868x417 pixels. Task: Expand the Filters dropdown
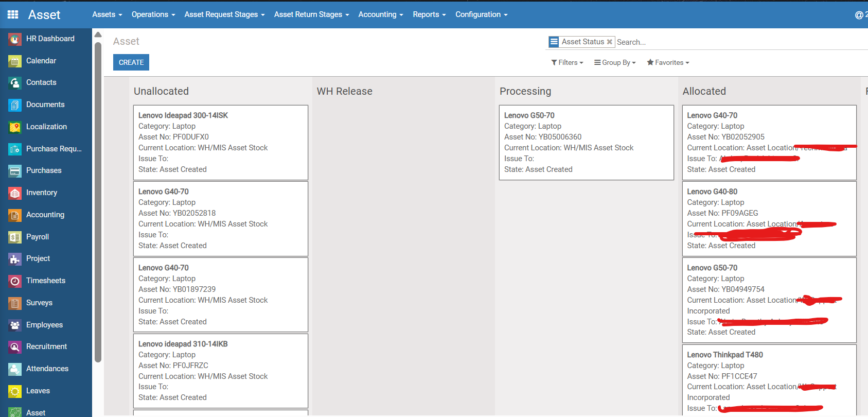coord(567,63)
